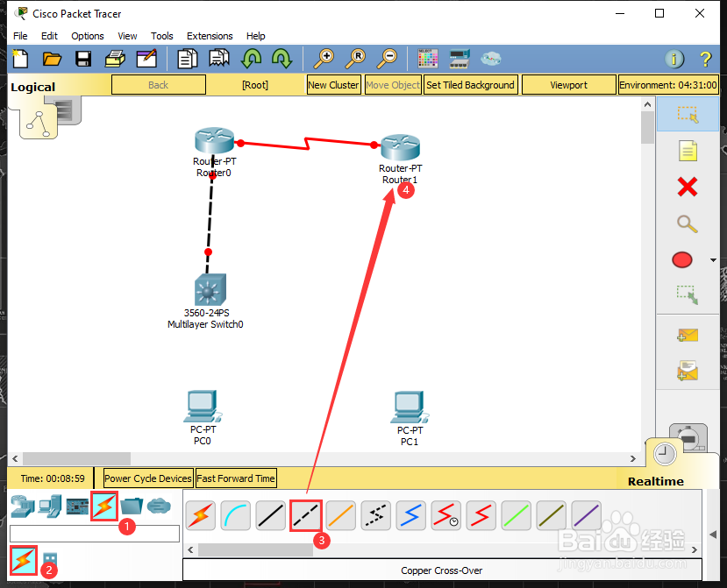
Task: Click the device search input field
Action: click(95, 534)
